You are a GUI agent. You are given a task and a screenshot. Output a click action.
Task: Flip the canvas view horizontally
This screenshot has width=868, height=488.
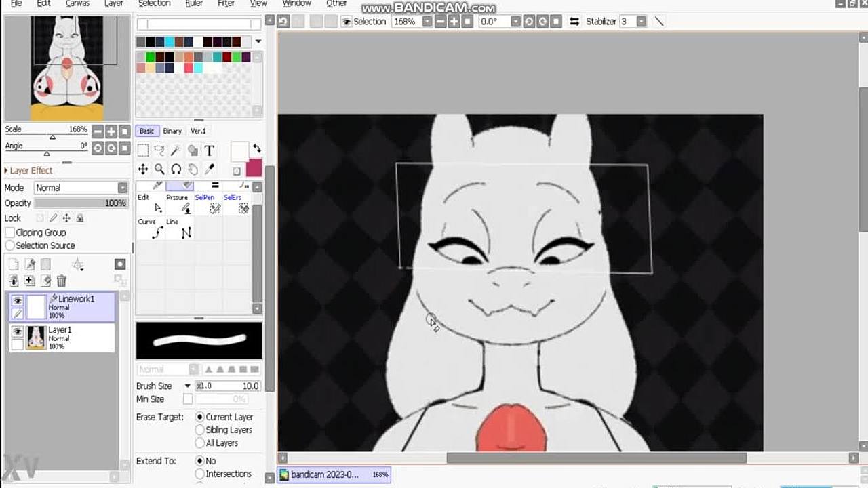574,22
